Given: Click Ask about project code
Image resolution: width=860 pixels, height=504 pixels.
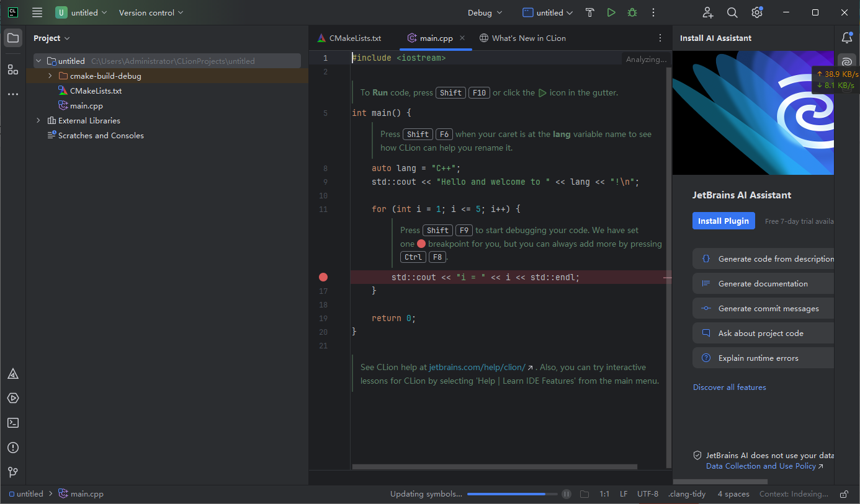Looking at the screenshot, I should [x=763, y=333].
